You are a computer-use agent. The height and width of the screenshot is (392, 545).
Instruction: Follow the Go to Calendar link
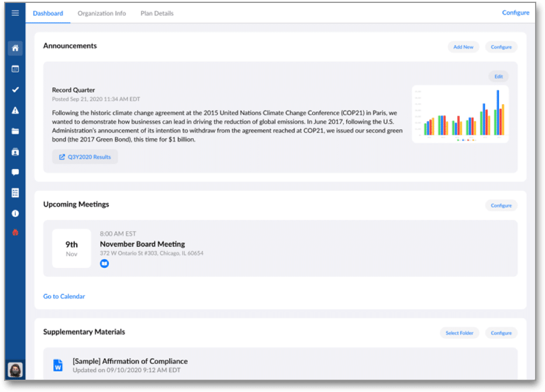point(64,297)
